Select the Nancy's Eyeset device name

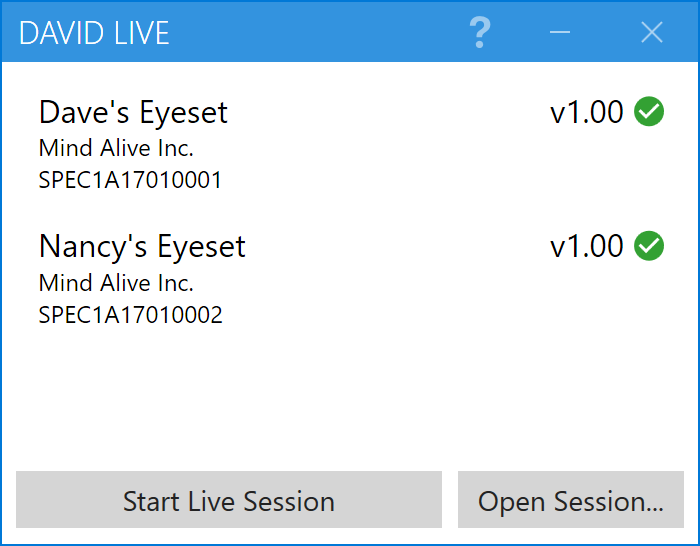coord(142,246)
